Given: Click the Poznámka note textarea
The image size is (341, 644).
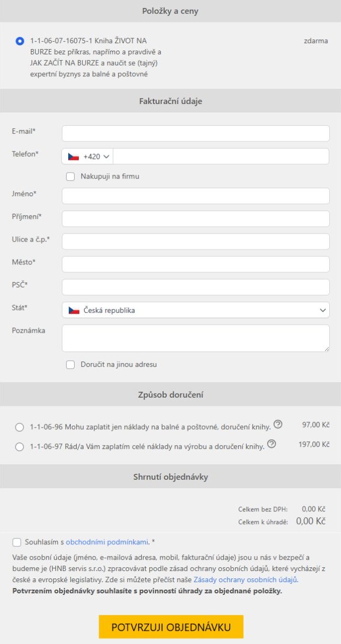Looking at the screenshot, I should click(x=196, y=338).
